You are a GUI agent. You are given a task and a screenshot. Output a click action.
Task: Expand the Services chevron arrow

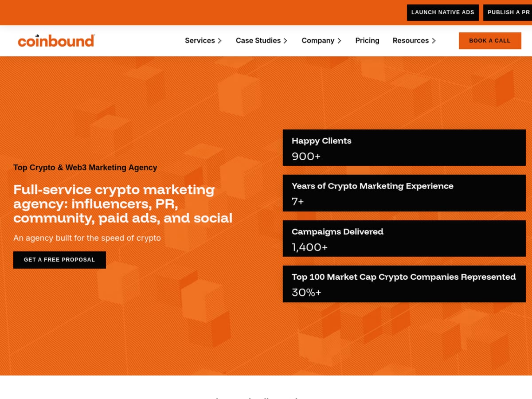tap(220, 41)
